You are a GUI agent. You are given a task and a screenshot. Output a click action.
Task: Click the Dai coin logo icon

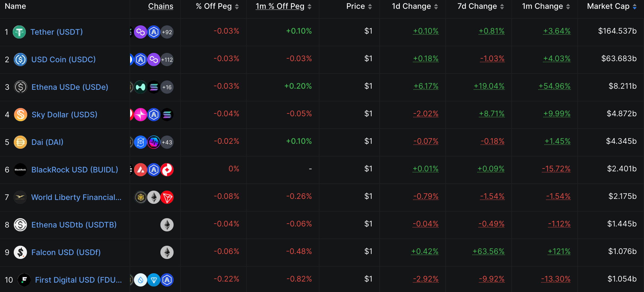[x=20, y=142]
